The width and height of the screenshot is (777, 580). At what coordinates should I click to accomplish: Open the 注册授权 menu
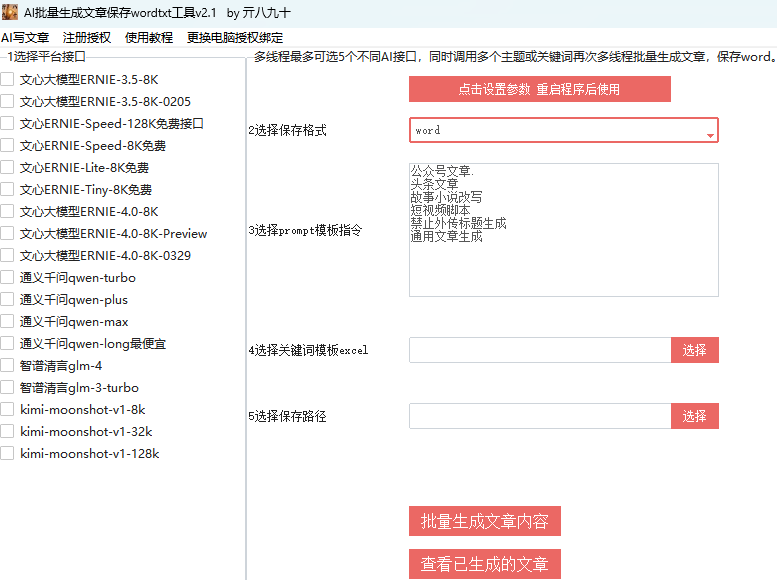[87, 38]
